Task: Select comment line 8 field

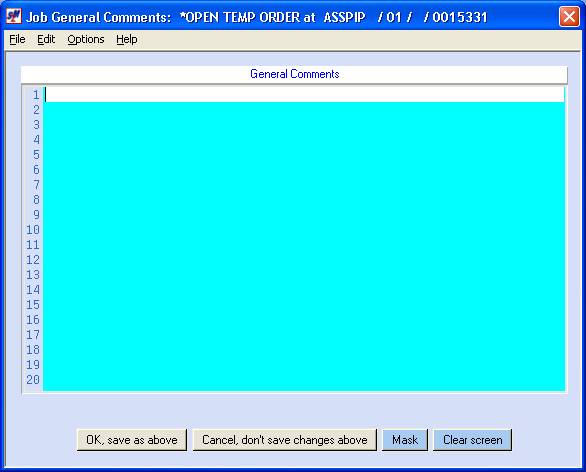Action: 304,200
